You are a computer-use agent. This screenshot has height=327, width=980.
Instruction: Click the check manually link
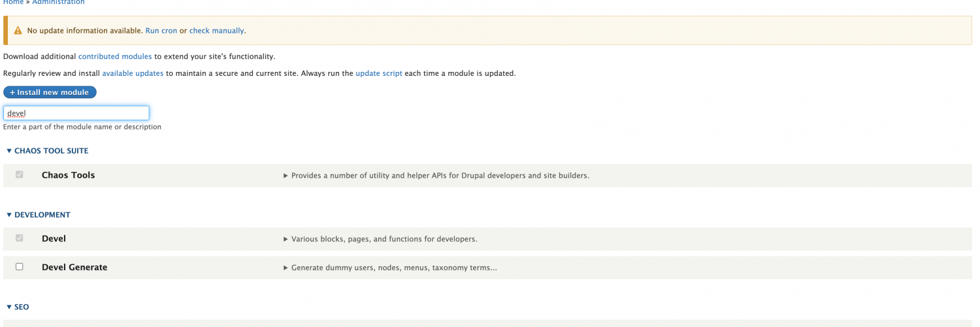216,31
